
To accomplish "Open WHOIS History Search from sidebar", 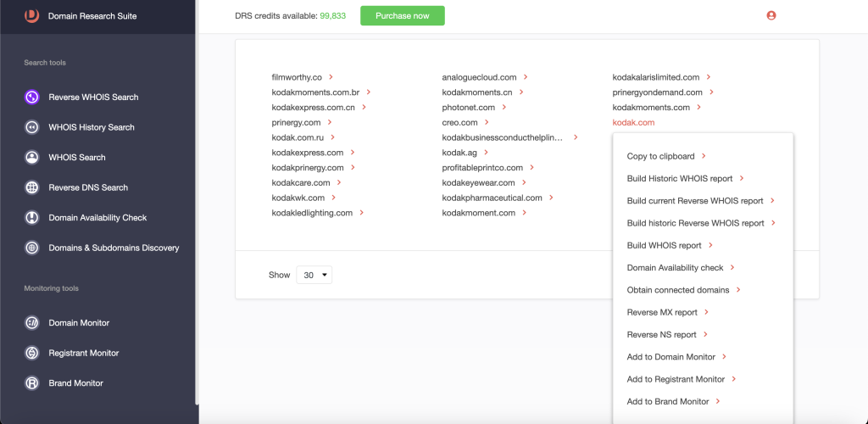I will (x=92, y=127).
